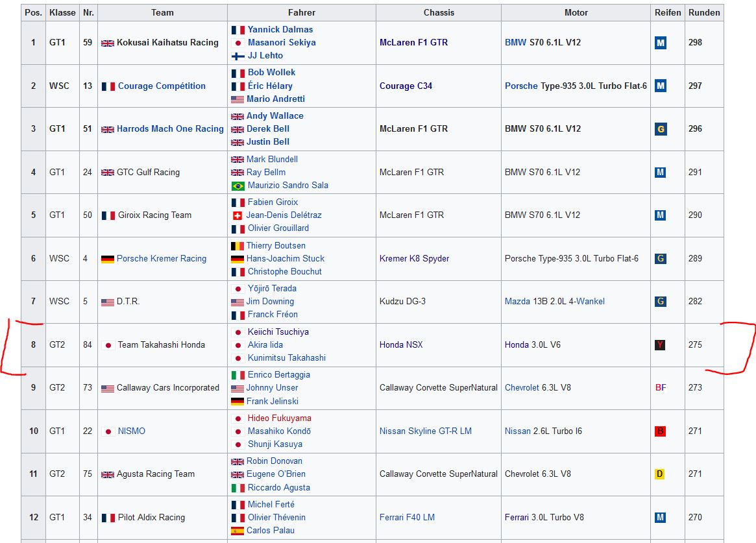
Task: Open the Yannick Dalmas driver link
Action: (280, 30)
